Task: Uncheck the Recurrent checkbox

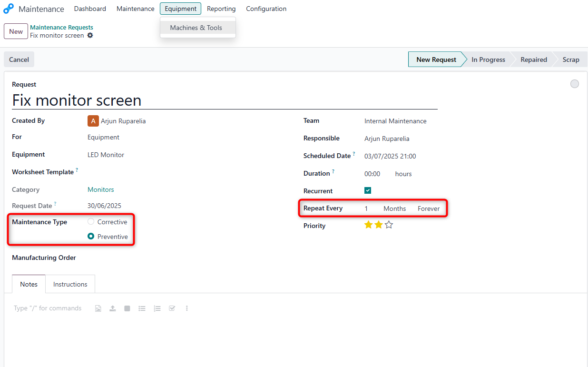Action: click(x=367, y=190)
